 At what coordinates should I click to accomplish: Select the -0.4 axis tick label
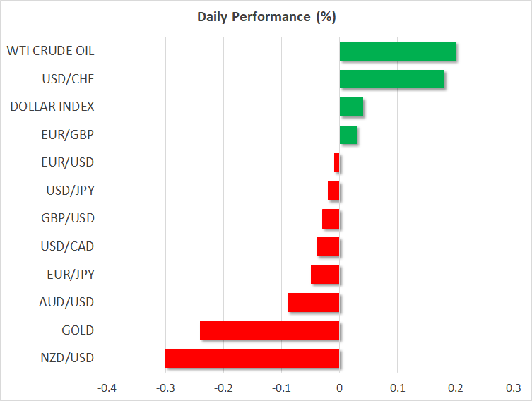coord(107,388)
